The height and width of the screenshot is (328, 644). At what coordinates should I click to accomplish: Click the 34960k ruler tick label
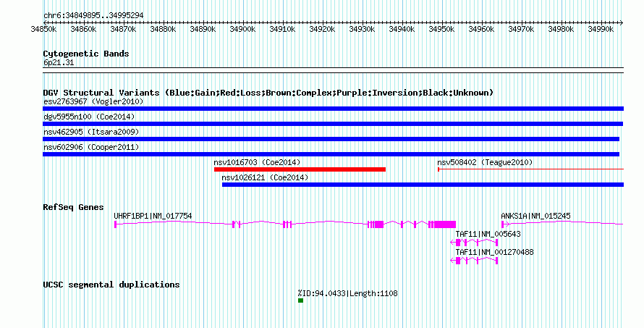482,29
